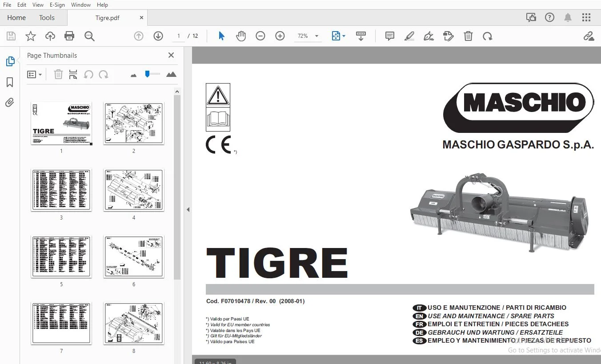Enlarge thumbnail size with large mountain icon

[171, 74]
